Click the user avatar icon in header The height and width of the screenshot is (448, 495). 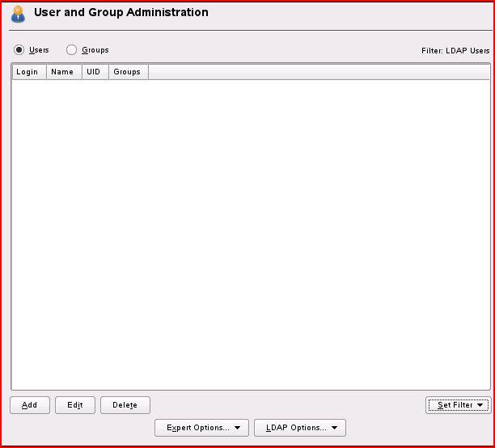coord(18,14)
